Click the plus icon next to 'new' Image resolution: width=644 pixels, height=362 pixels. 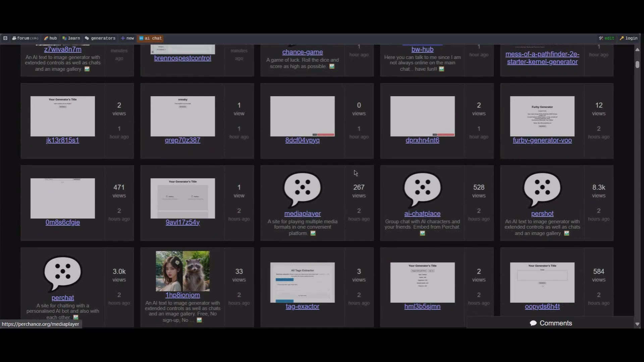[x=122, y=38]
